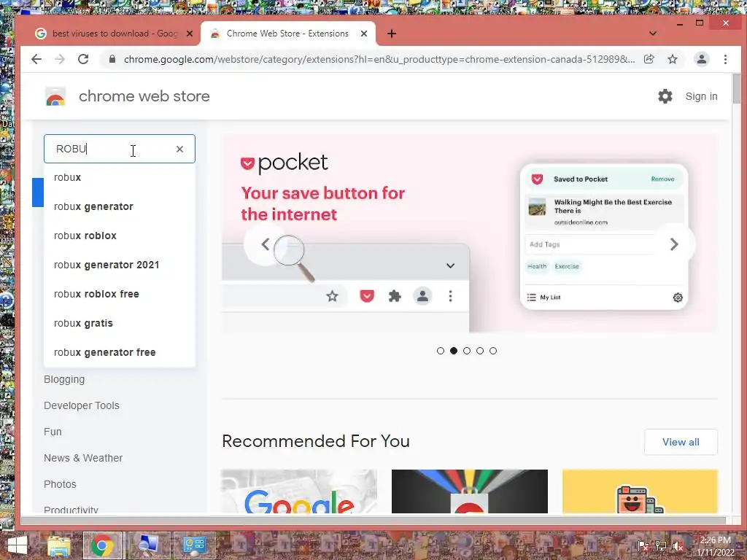Open the Photos category

click(60, 484)
